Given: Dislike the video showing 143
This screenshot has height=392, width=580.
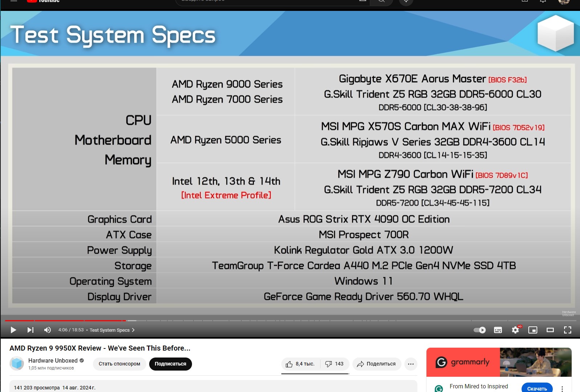Looking at the screenshot, I should pyautogui.click(x=334, y=364).
